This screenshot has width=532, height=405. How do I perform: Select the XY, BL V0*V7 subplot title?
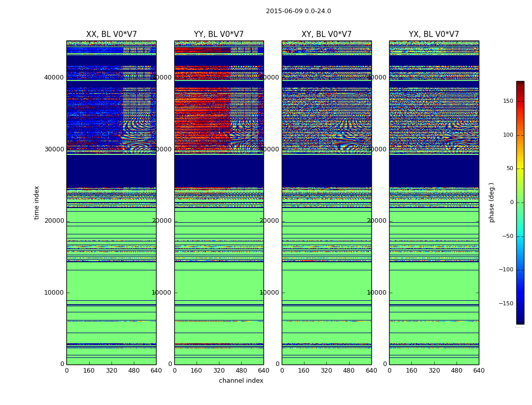326,34
